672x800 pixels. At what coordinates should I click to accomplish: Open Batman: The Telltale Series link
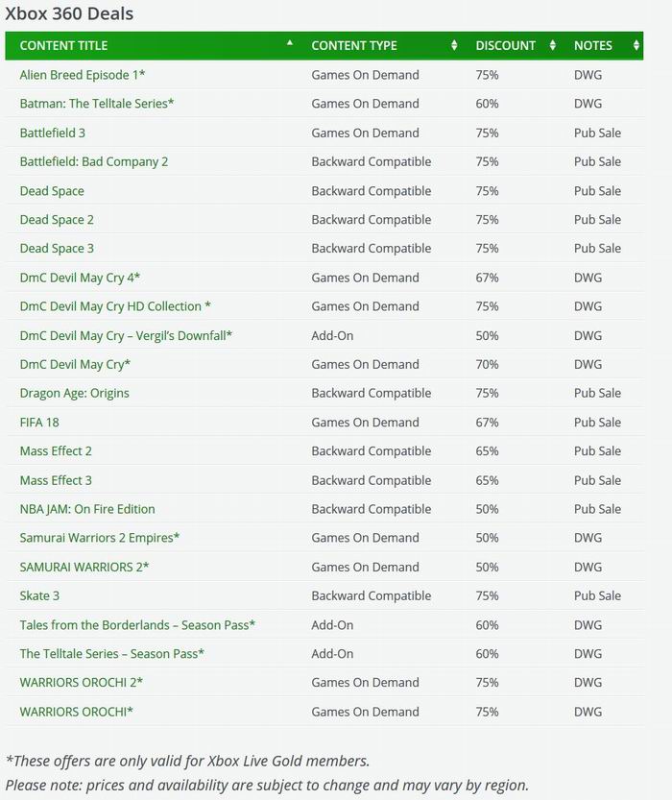97,104
